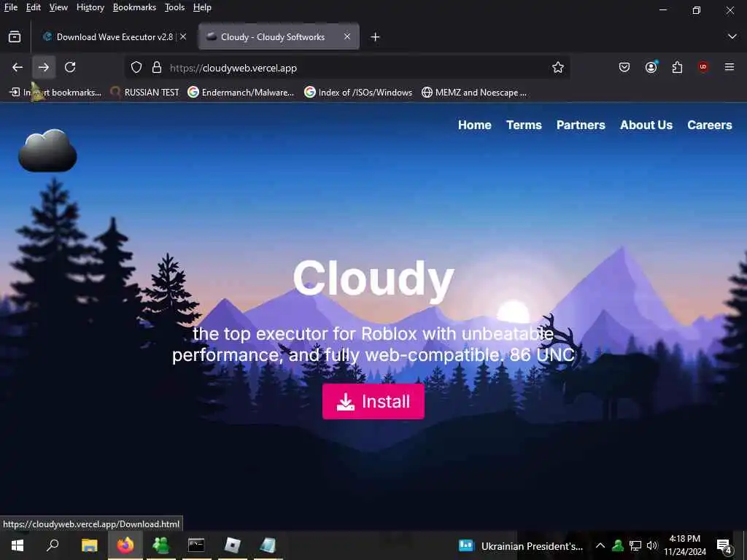Open the Tools menu
The width and height of the screenshot is (747, 560).
(174, 7)
